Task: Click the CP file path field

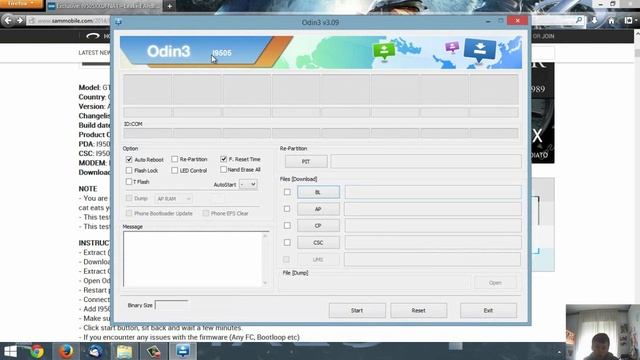Action: (x=433, y=226)
